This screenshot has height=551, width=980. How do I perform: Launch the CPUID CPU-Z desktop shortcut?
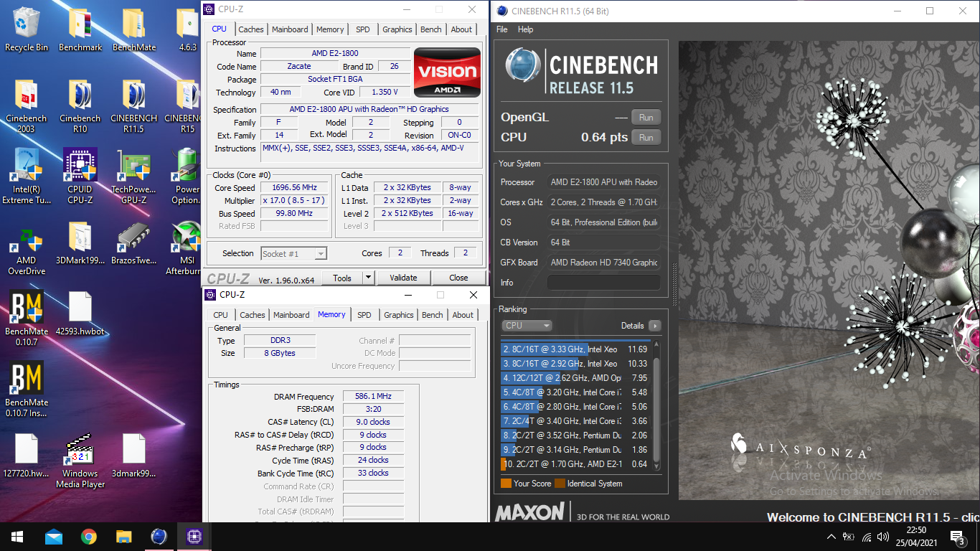(x=80, y=176)
